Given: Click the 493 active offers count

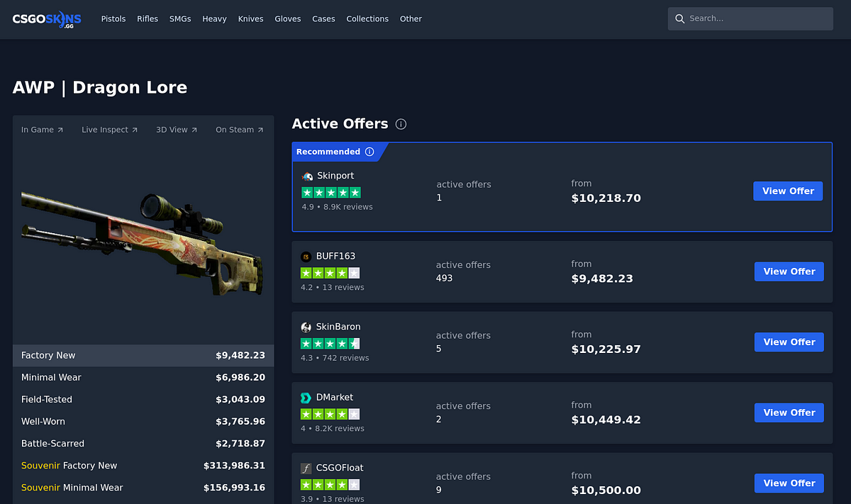Looking at the screenshot, I should pyautogui.click(x=444, y=279).
